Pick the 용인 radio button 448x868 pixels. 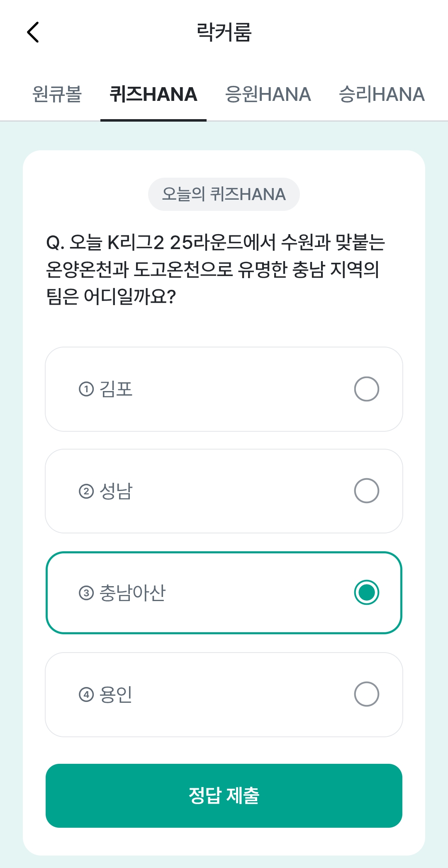[x=367, y=694]
